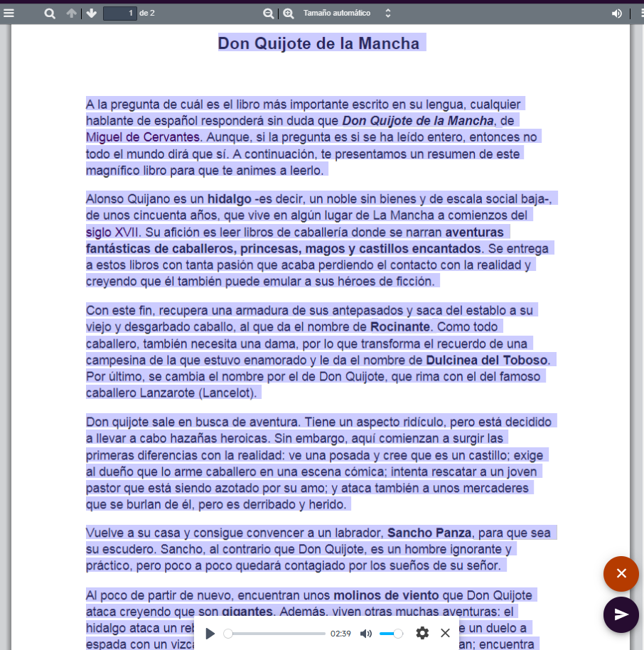Screen dimensions: 644x650
Task: Mute the audio player volume
Action: pos(366,634)
